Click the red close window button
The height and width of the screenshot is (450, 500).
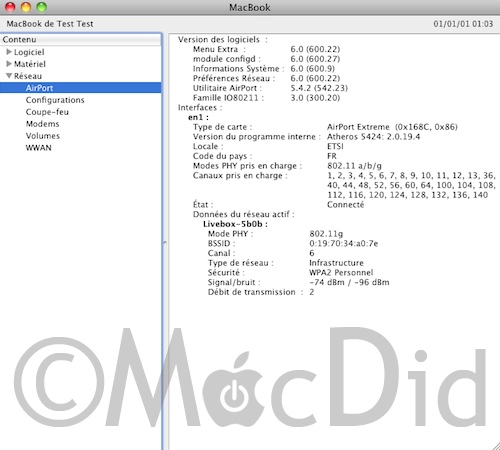point(10,7)
